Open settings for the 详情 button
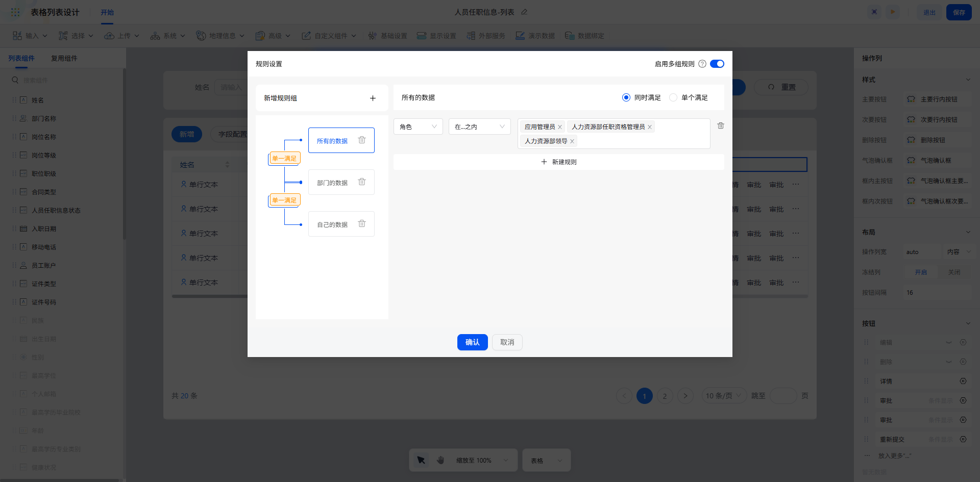 click(x=963, y=381)
